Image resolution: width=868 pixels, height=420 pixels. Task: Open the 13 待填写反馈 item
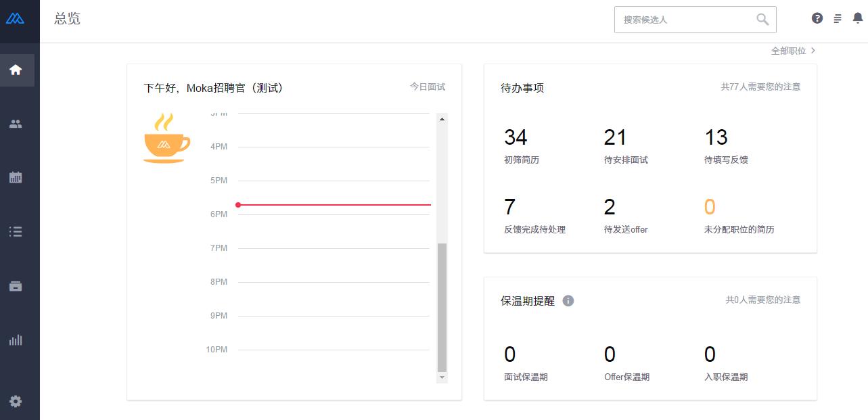(725, 146)
